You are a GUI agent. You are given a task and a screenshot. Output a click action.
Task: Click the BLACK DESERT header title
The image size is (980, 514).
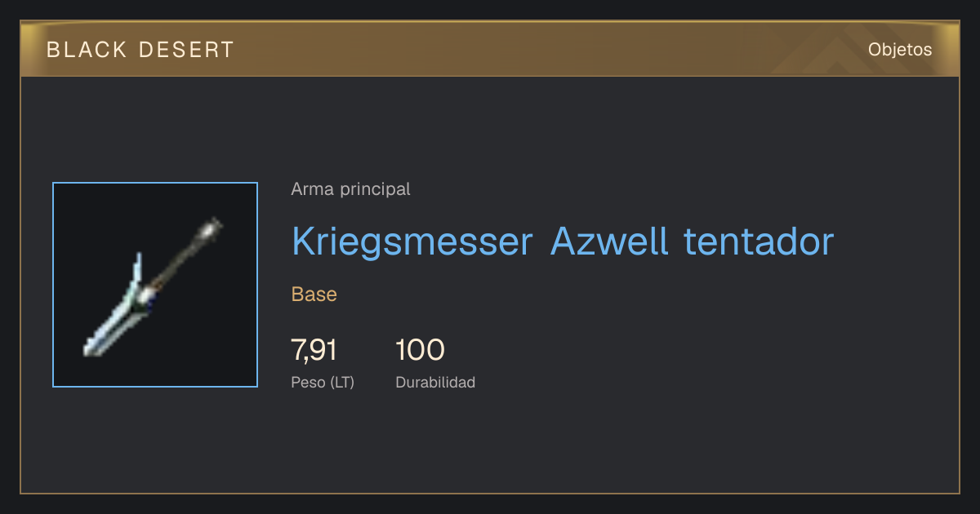(140, 50)
